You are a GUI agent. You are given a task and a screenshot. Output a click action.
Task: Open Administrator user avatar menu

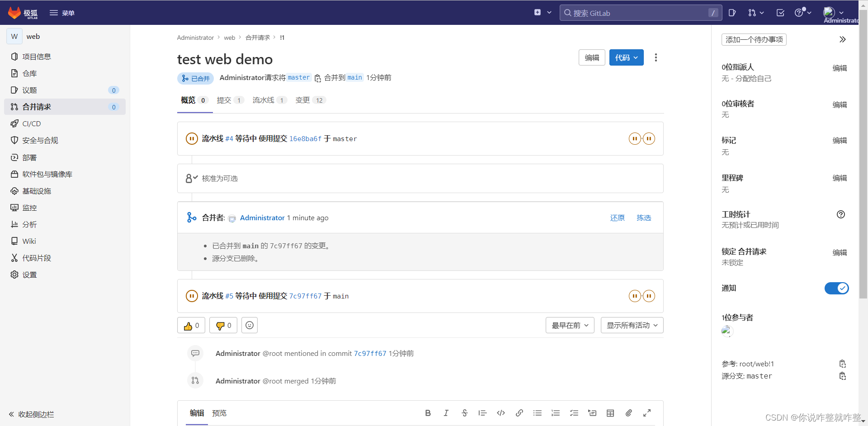[833, 13]
